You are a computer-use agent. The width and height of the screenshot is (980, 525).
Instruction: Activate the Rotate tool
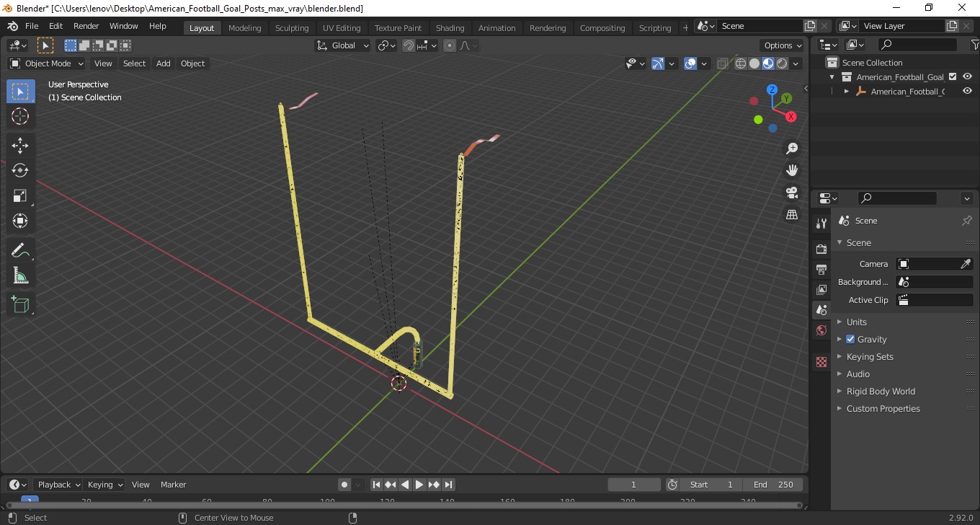[20, 170]
